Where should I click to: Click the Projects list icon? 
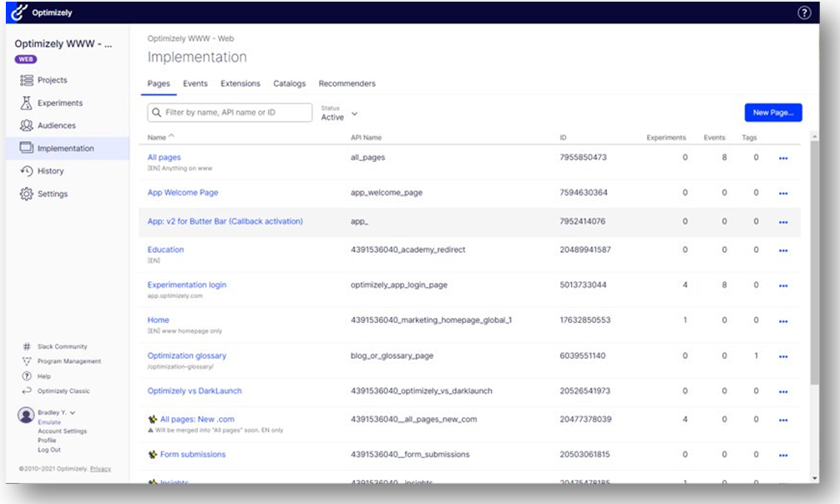pyautogui.click(x=26, y=80)
